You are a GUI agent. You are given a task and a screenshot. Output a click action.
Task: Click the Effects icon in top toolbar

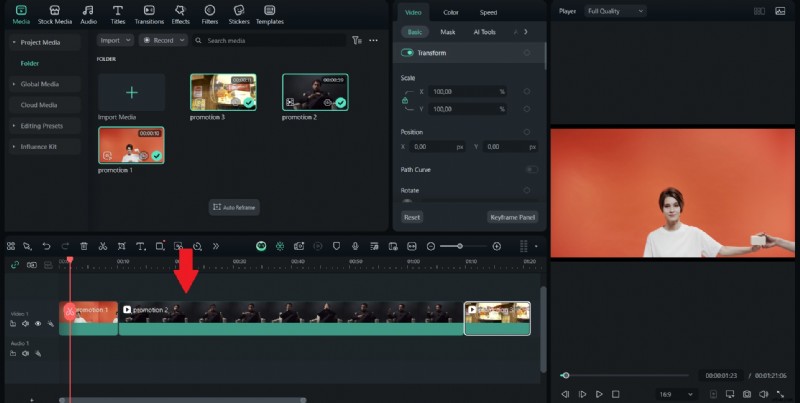point(180,13)
